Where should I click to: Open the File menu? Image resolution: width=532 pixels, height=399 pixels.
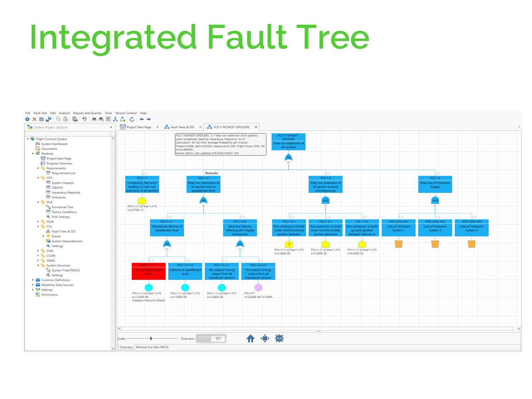click(x=28, y=113)
